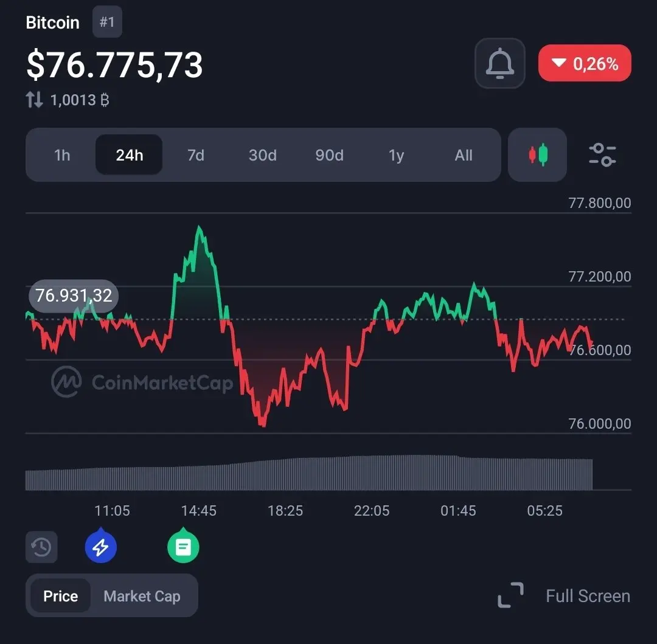Viewport: 657px width, 644px height.
Task: Switch to candlestick chart view
Action: click(537, 155)
